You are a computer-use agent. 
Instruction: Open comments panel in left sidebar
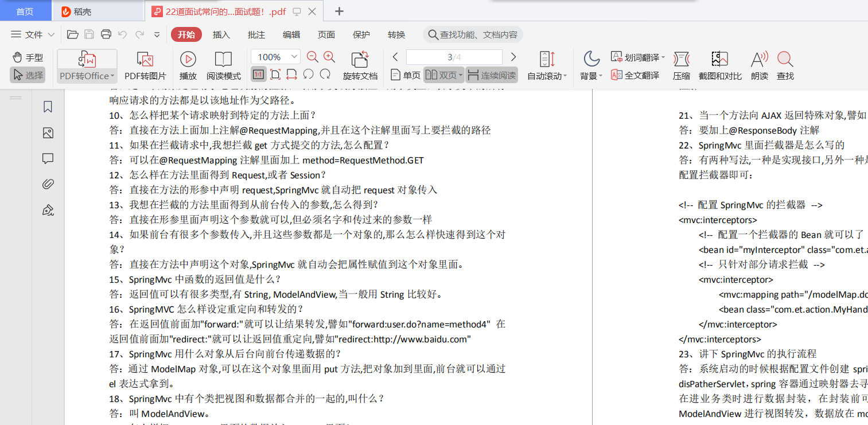[48, 159]
